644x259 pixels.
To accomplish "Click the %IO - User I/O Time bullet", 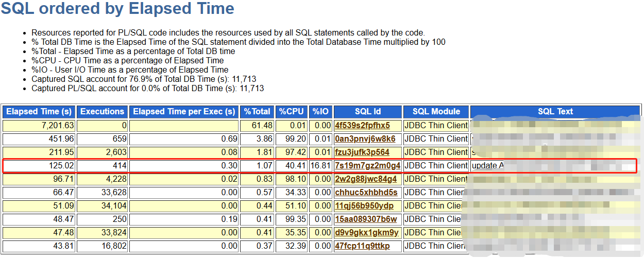I will pyautogui.click(x=130, y=70).
